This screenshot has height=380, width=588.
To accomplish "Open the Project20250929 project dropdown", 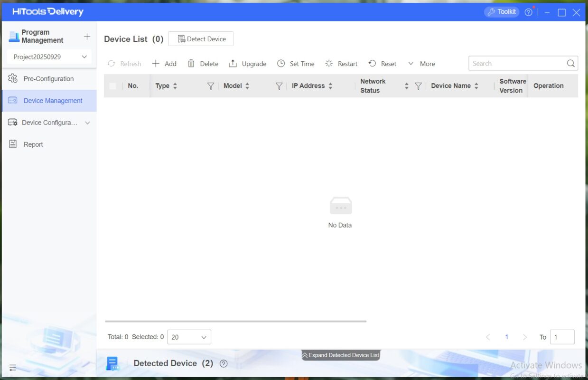I will (x=50, y=57).
